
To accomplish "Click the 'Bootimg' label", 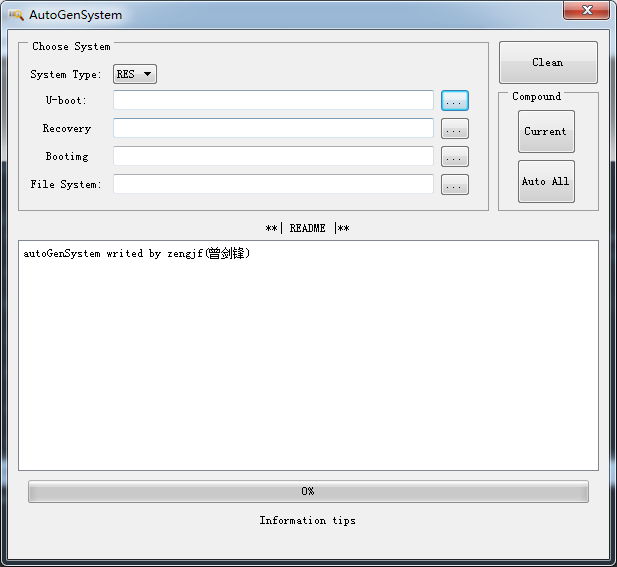I will pyautogui.click(x=67, y=156).
